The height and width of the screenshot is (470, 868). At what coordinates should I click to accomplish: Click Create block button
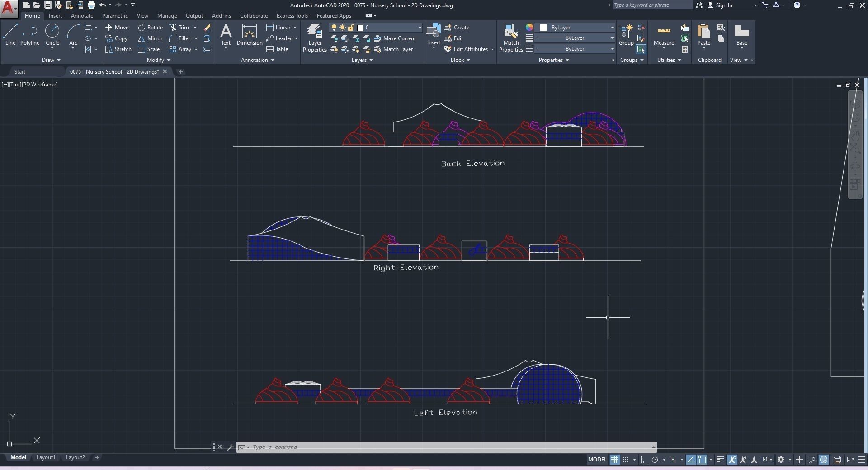click(x=457, y=28)
